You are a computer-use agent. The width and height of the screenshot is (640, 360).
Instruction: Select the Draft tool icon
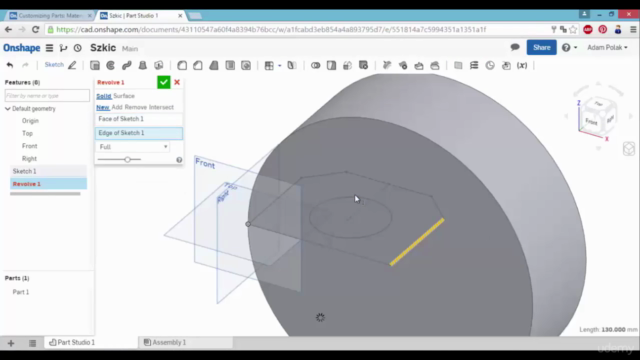(x=214, y=65)
